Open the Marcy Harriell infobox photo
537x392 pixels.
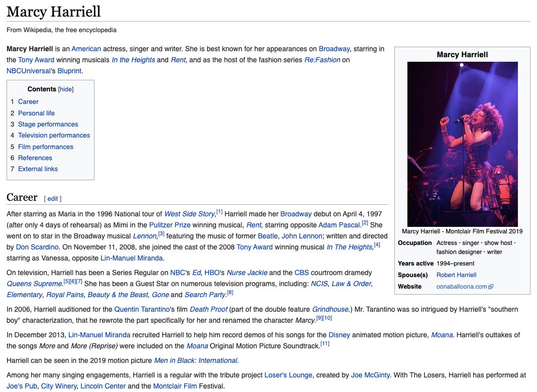tap(462, 144)
